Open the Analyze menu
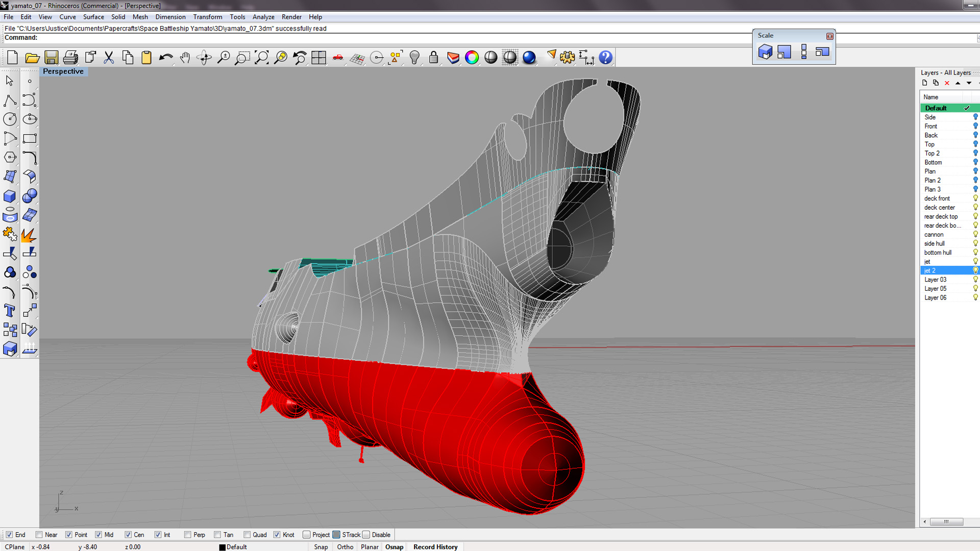 [x=263, y=17]
